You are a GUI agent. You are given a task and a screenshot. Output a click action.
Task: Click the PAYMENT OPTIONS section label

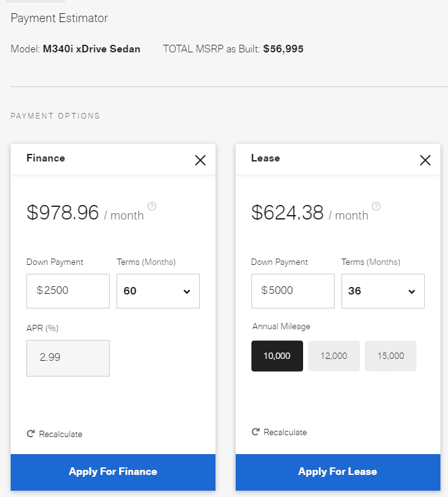55,116
